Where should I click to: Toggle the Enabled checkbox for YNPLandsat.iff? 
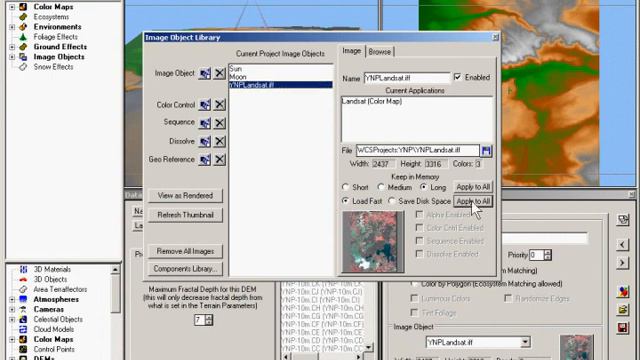tap(458, 77)
